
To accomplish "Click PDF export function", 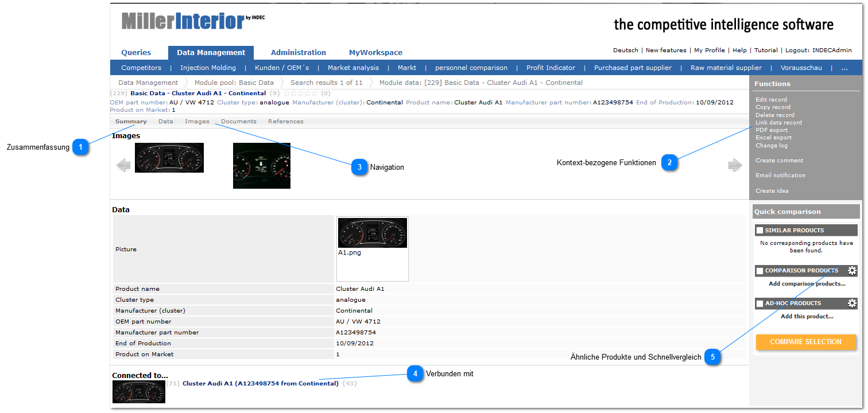I will coord(772,130).
